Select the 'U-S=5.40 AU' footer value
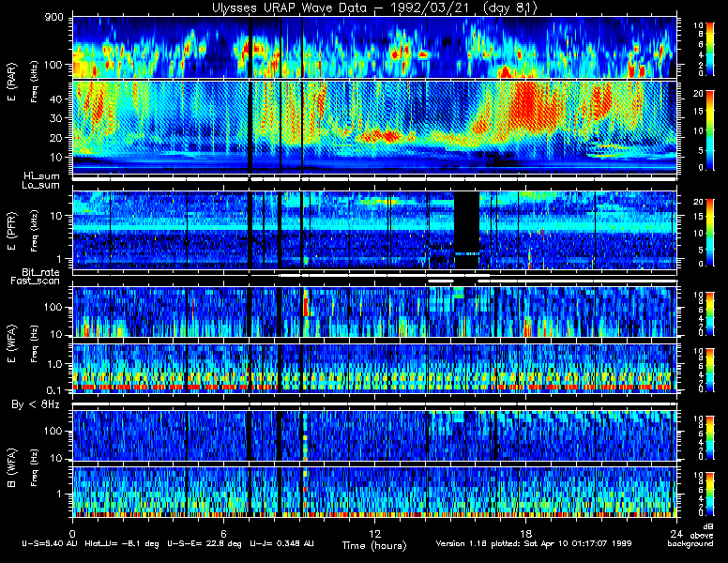 [x=50, y=543]
